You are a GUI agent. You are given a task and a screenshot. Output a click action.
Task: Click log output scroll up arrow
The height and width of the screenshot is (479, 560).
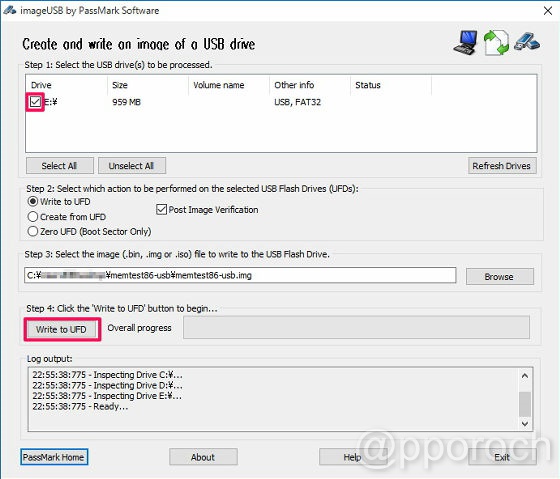click(525, 375)
